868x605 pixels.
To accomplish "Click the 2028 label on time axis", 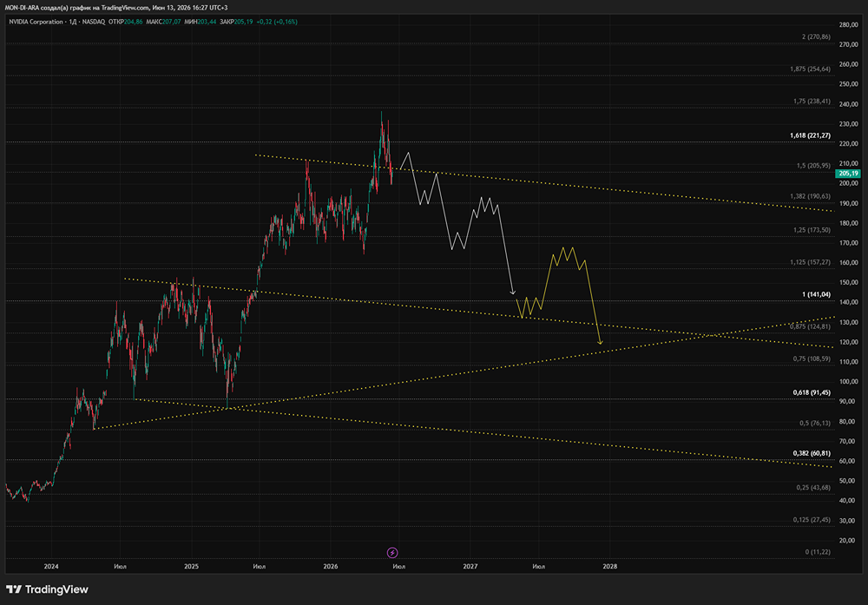I will (609, 566).
